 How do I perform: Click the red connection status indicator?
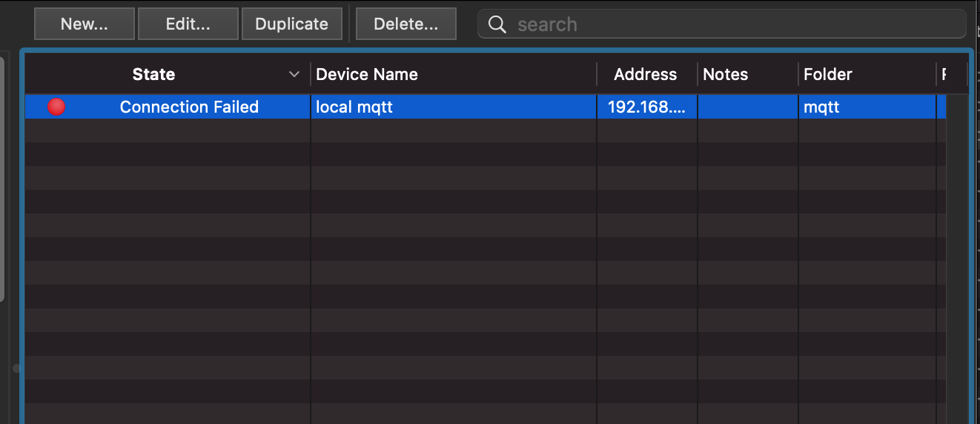(x=56, y=107)
